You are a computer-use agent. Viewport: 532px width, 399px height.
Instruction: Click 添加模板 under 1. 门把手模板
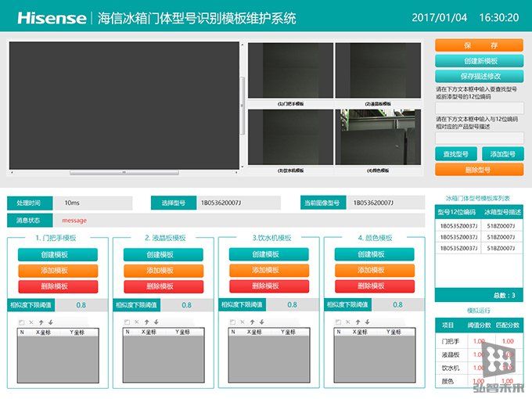click(x=58, y=271)
